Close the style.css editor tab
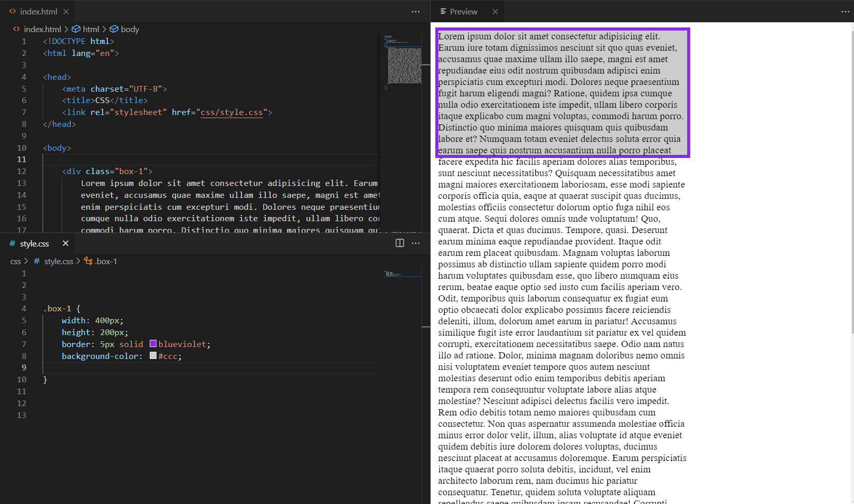The image size is (854, 504). click(x=65, y=243)
